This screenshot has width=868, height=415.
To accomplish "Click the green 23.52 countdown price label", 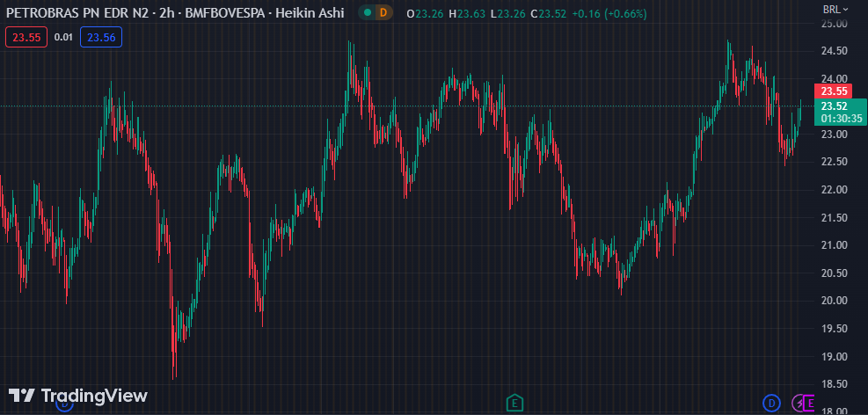I will point(841,113).
